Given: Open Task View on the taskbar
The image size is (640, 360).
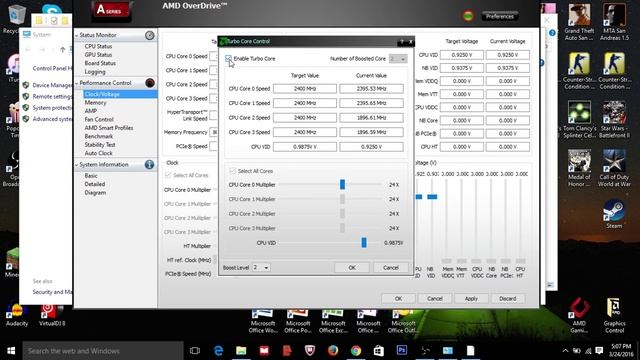Looking at the screenshot, I should [195, 351].
